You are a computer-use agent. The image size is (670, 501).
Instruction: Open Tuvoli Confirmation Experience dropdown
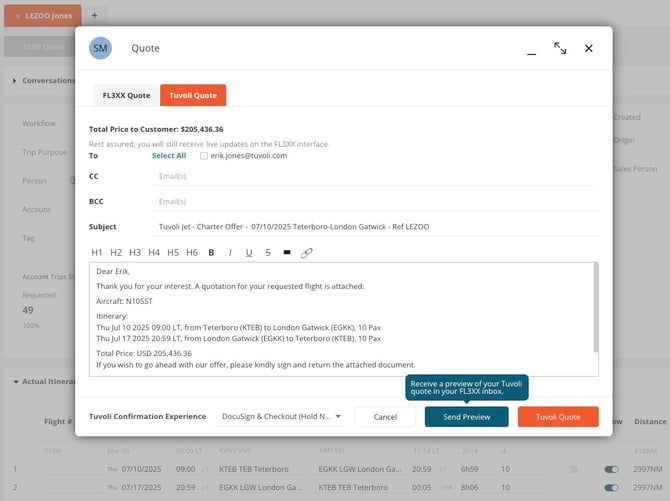pos(280,416)
